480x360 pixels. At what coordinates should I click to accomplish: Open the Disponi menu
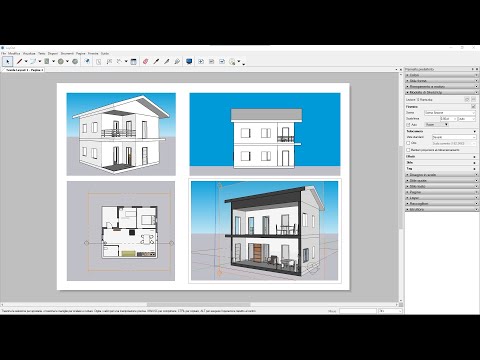pos(53,53)
